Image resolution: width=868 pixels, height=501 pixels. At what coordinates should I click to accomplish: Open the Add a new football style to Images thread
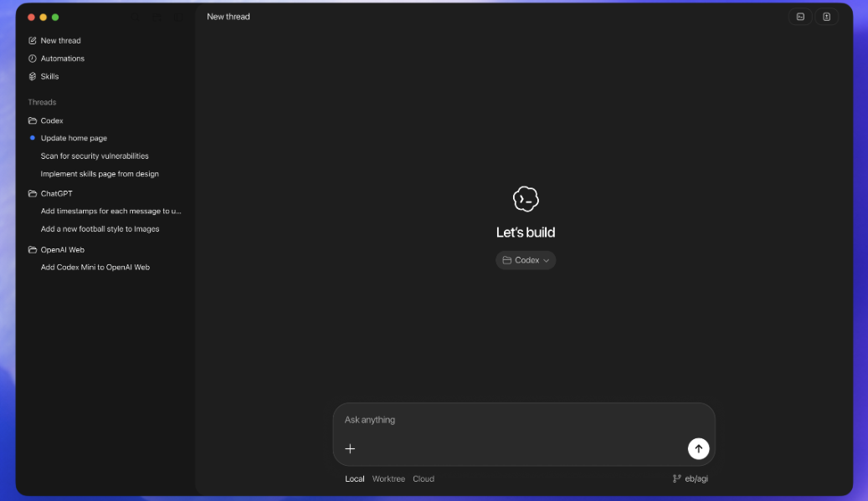[x=100, y=229]
